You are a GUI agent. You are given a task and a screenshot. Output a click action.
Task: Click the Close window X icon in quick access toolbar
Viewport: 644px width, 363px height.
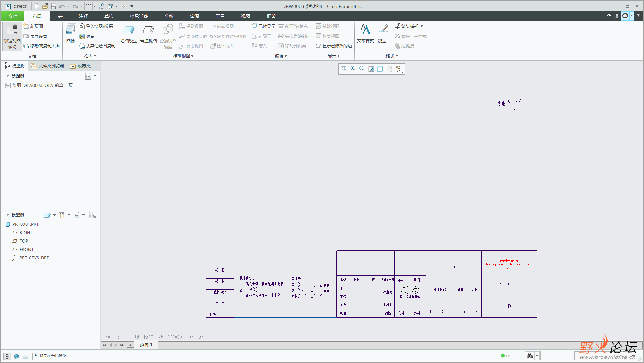point(123,6)
